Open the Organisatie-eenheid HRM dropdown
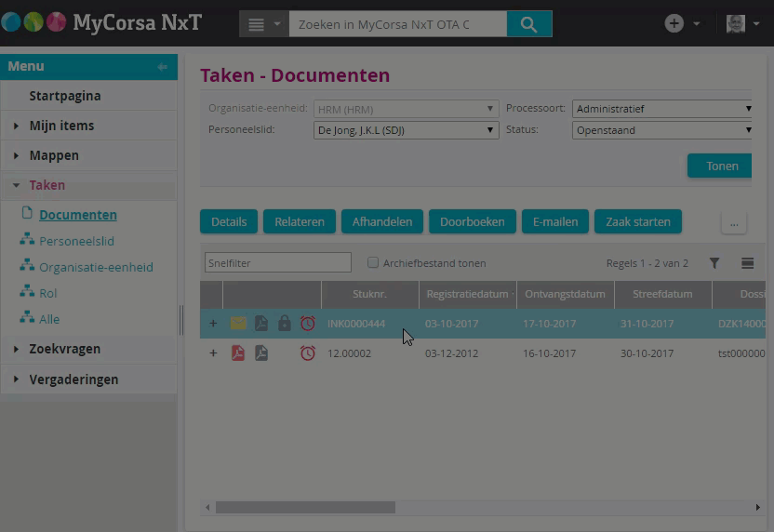Screen dimensions: 774x532 tap(406, 109)
